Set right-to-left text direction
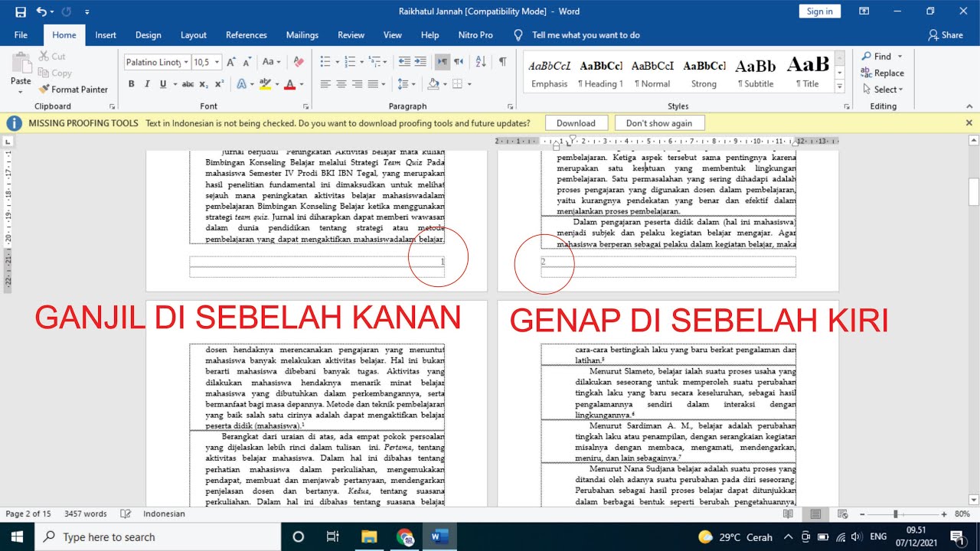This screenshot has height=551, width=980. click(459, 62)
